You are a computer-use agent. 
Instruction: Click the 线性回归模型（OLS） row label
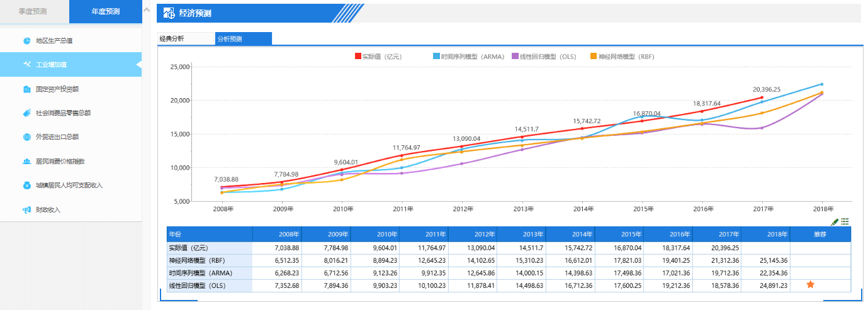point(210,285)
